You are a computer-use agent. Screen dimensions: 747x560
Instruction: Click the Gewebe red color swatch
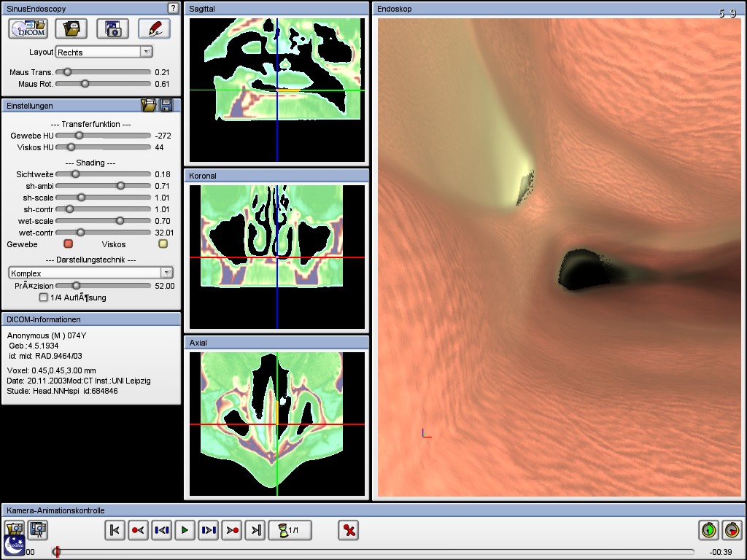tap(69, 244)
